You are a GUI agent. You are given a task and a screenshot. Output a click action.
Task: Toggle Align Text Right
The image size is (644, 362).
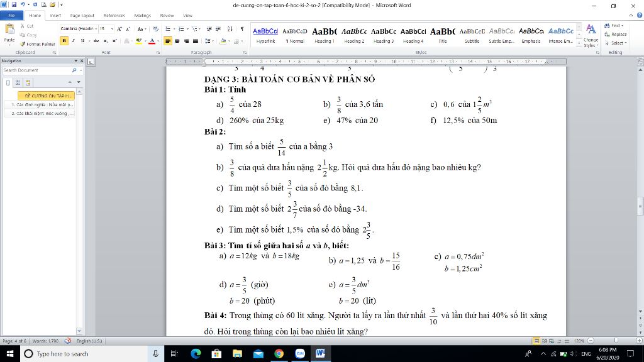186,41
